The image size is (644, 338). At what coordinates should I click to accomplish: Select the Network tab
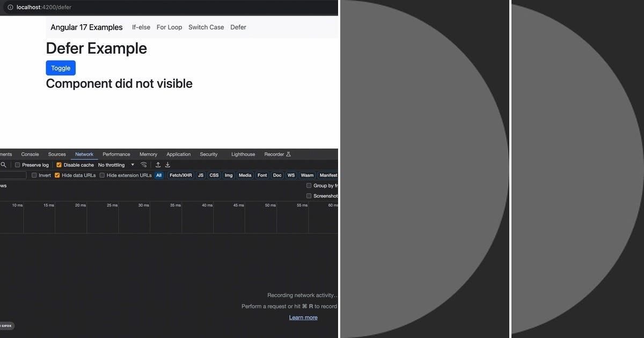(x=84, y=155)
